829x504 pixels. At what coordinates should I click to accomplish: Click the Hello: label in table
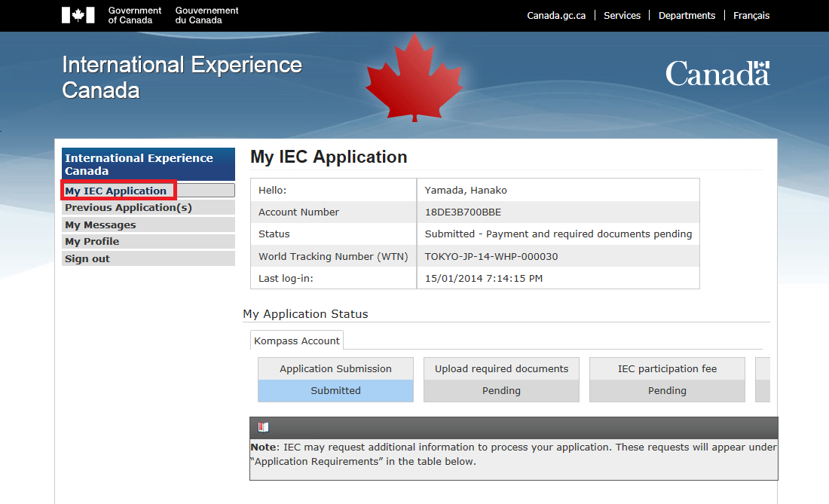pos(272,190)
